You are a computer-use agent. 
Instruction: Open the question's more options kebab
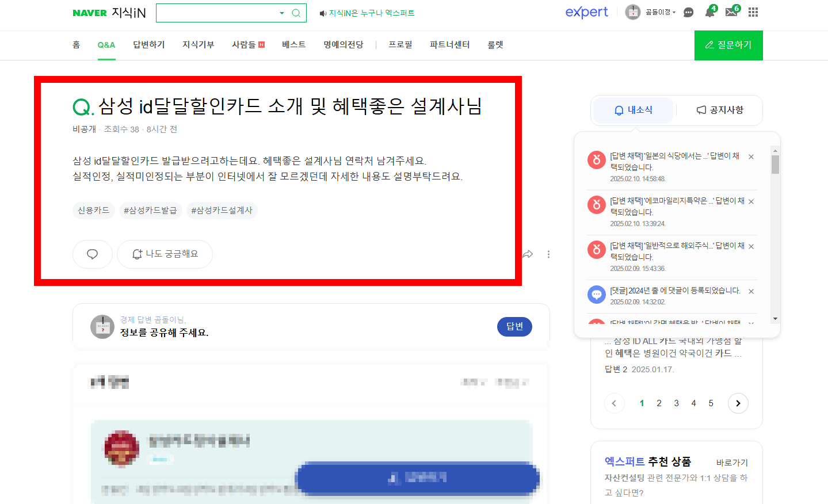[x=548, y=254]
